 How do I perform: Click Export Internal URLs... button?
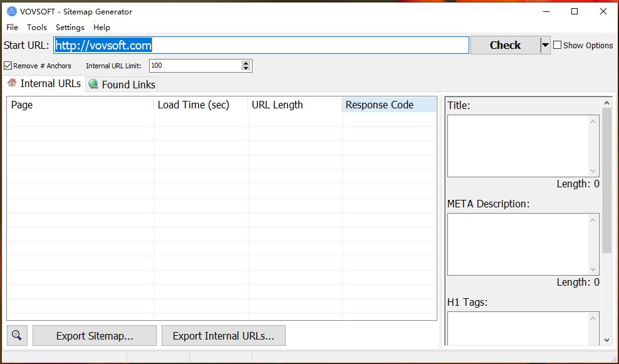click(224, 336)
